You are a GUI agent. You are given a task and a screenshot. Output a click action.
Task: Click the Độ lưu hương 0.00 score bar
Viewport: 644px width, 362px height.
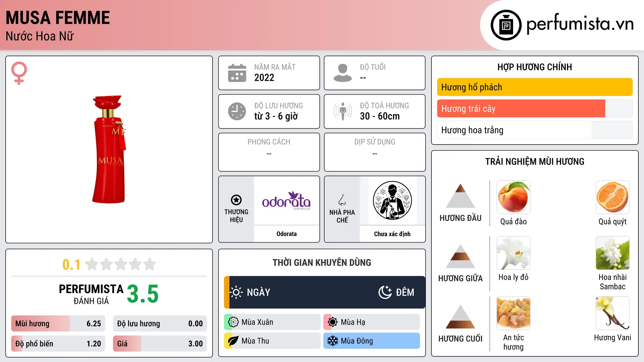(x=160, y=324)
